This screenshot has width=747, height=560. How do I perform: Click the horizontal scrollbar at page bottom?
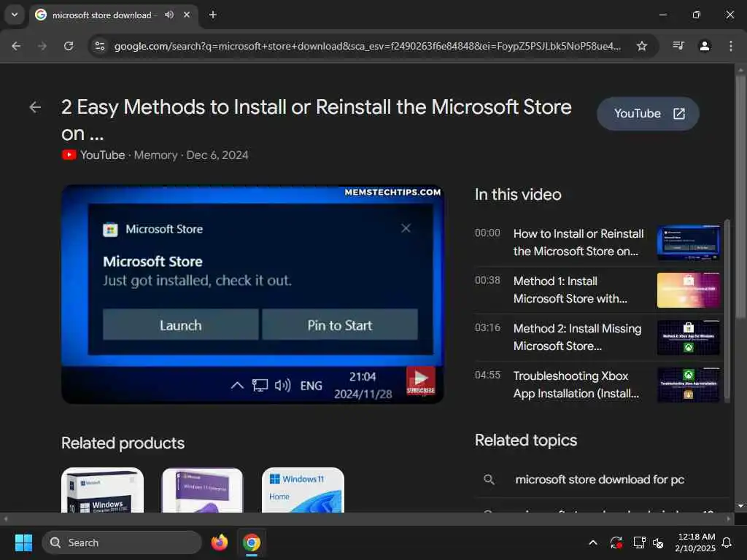tap(367, 518)
